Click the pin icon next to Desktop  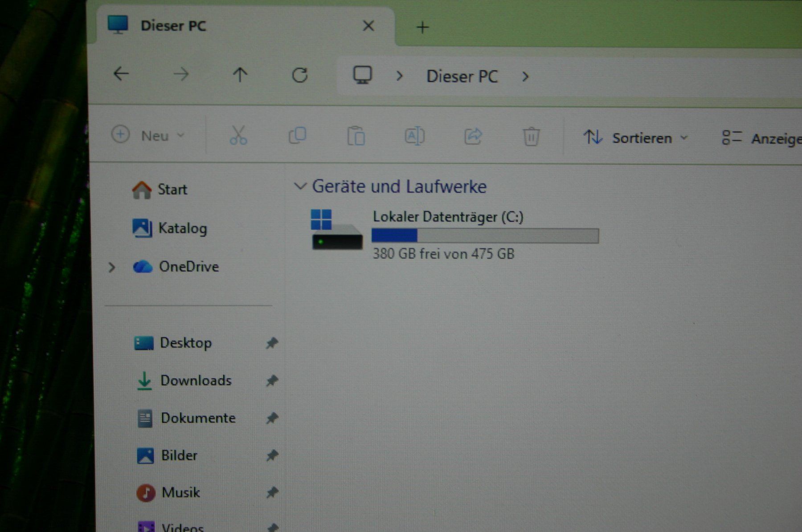click(x=272, y=343)
